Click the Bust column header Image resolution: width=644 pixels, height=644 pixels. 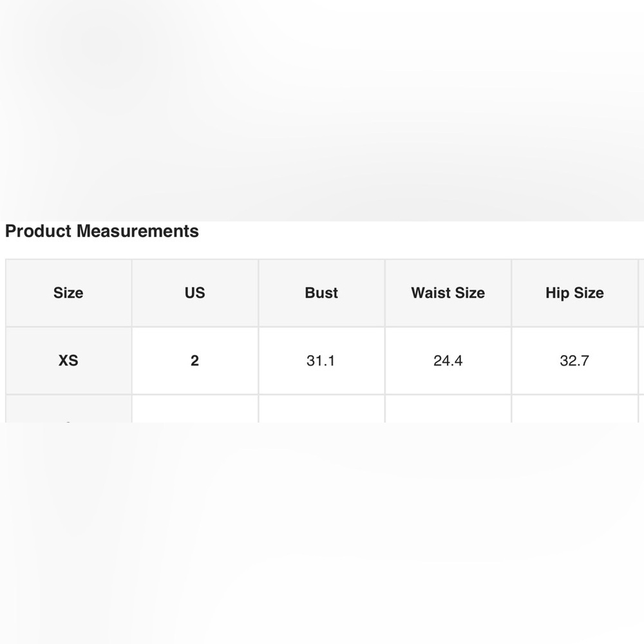321,293
